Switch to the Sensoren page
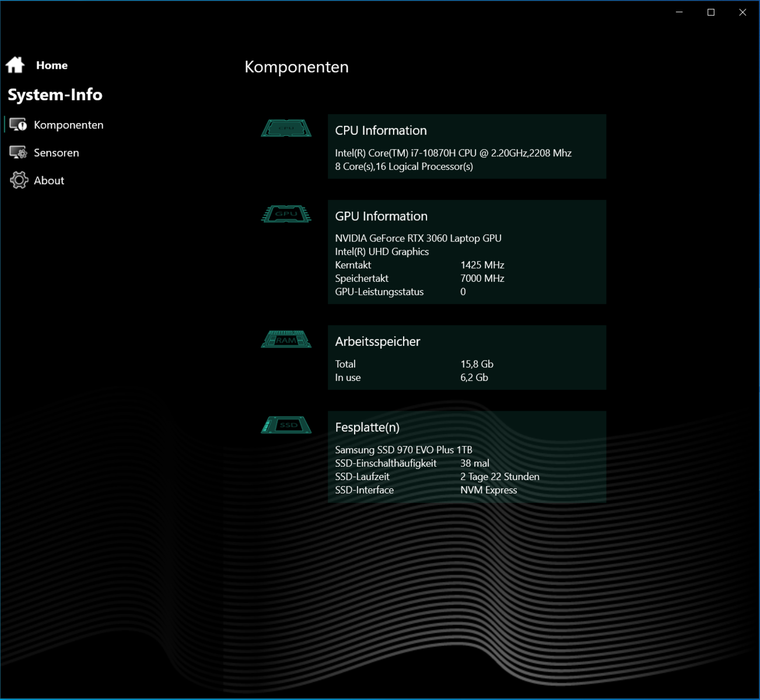Screen dimensions: 760x700 (x=56, y=153)
